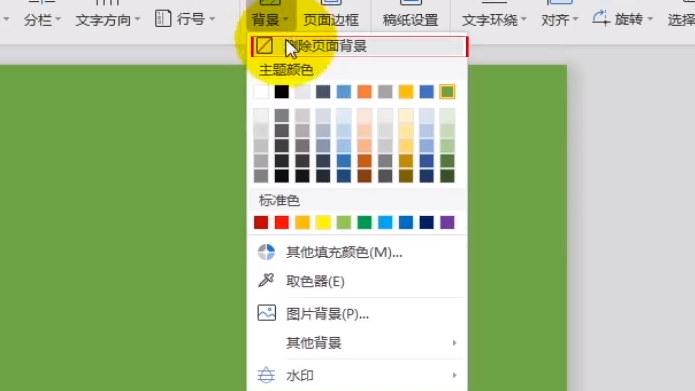Click the rotate icon in the ribbon
The width and height of the screenshot is (695, 391).
601,19
